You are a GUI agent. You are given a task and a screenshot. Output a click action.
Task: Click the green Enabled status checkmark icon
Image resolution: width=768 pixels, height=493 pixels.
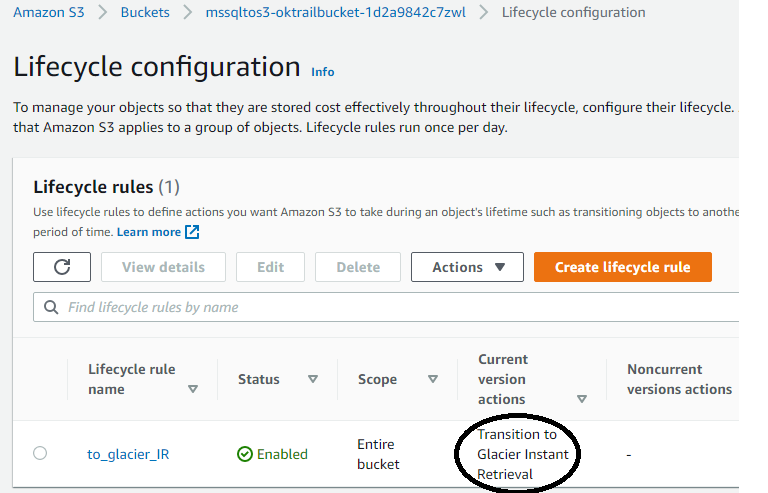click(244, 454)
